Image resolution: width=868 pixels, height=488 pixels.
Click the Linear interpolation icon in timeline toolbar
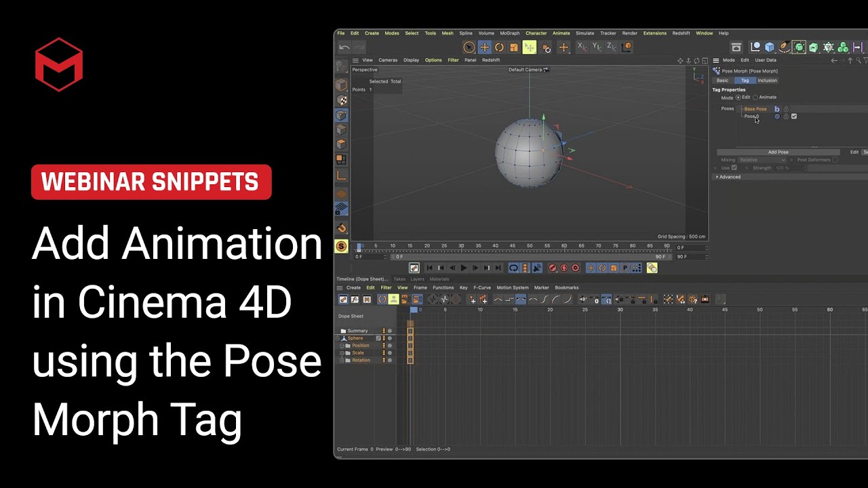point(498,300)
